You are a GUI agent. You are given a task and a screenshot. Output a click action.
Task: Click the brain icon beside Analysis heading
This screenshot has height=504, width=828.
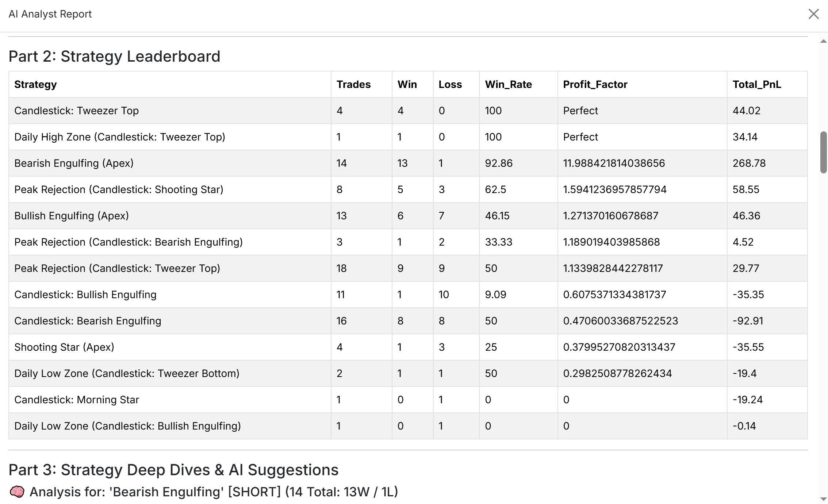17,492
